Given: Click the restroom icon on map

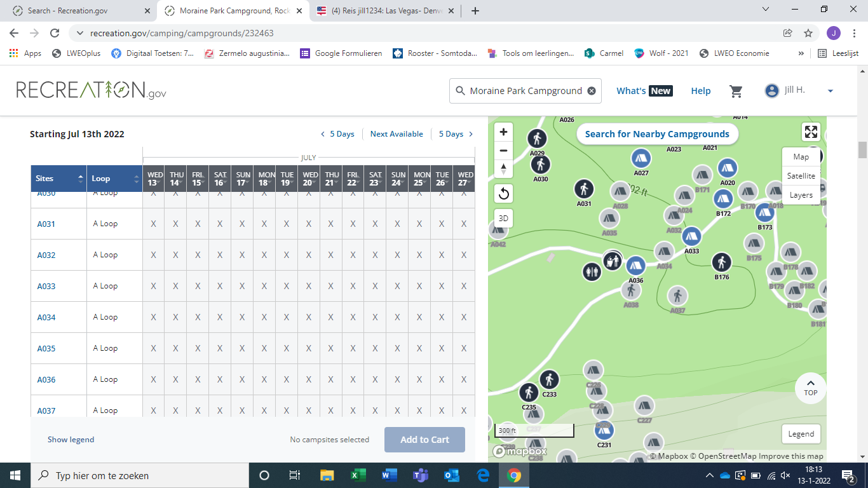Looking at the screenshot, I should (592, 271).
